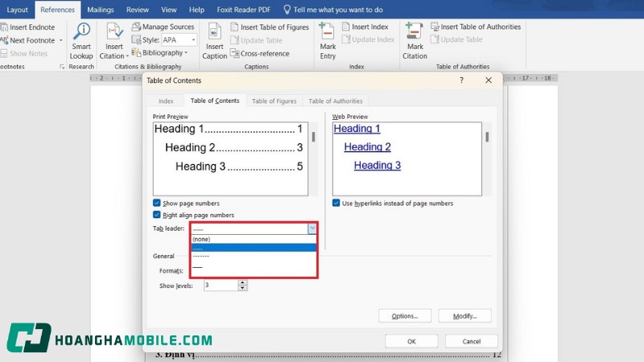
Task: Click the Heading 2 web preview link
Action: (x=367, y=147)
